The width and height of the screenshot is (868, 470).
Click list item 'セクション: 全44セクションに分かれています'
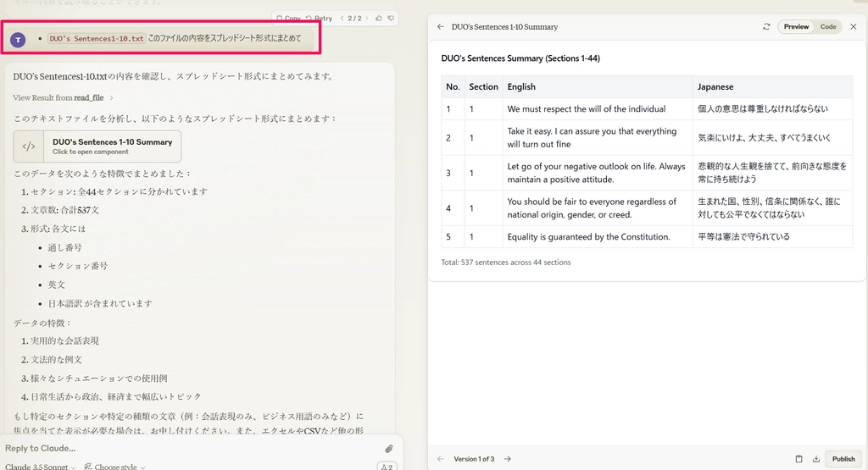point(119,192)
